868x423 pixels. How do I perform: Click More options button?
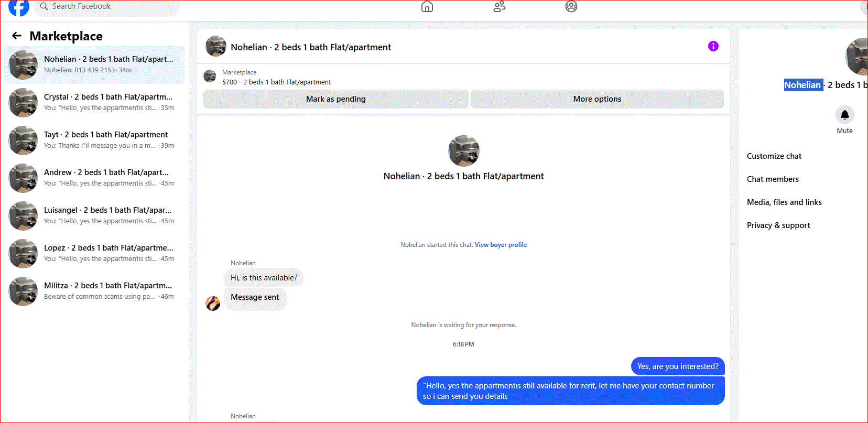pos(597,99)
